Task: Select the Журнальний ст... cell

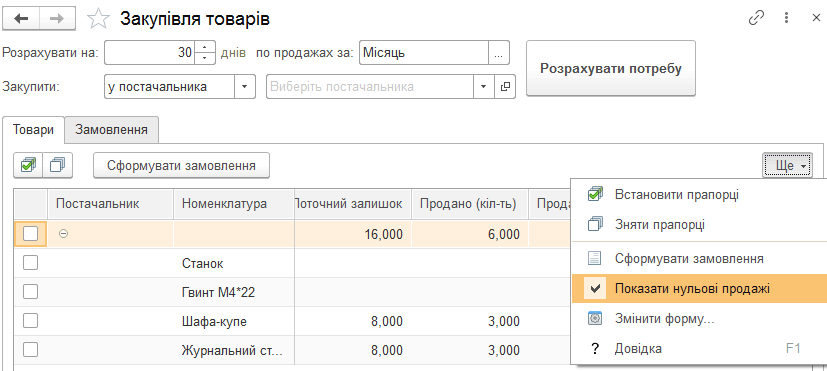Action: (234, 350)
